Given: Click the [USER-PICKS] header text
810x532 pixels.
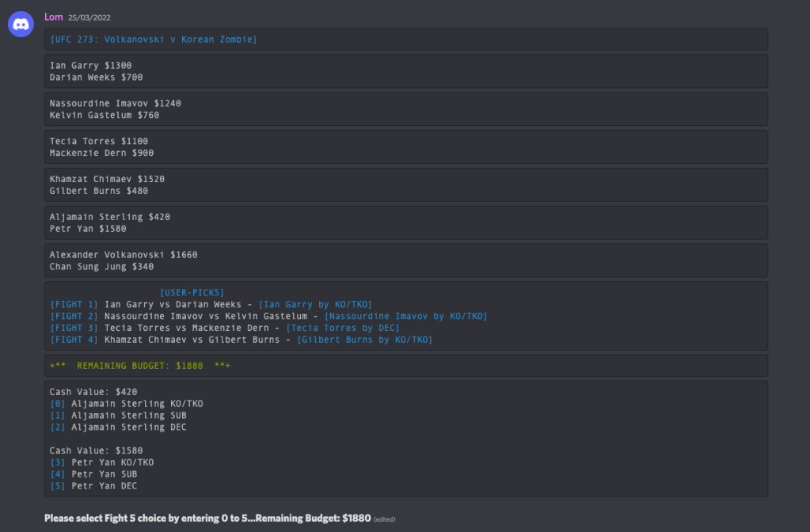Looking at the screenshot, I should [192, 292].
